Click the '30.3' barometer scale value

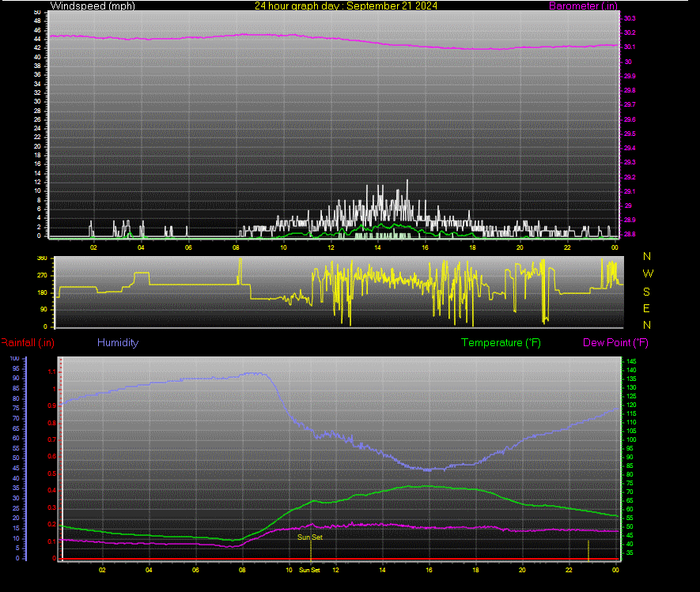630,18
